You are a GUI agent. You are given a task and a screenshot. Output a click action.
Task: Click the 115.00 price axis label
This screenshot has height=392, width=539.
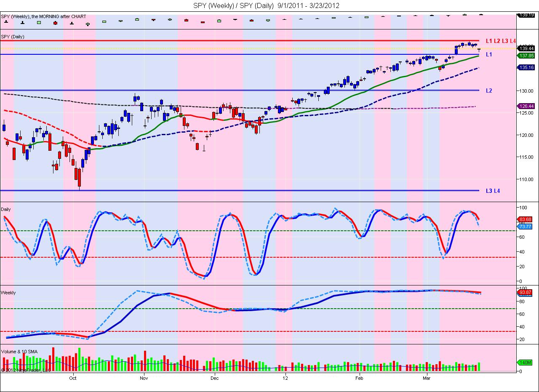click(527, 157)
